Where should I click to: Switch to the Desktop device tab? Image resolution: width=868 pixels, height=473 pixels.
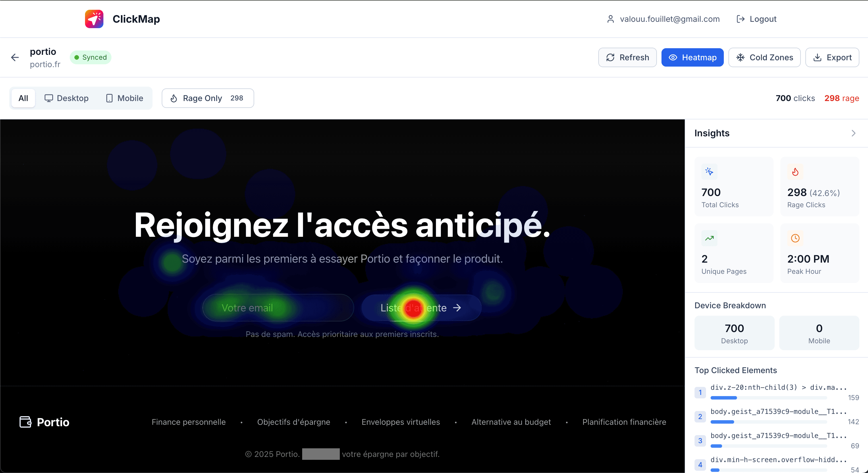click(x=67, y=98)
